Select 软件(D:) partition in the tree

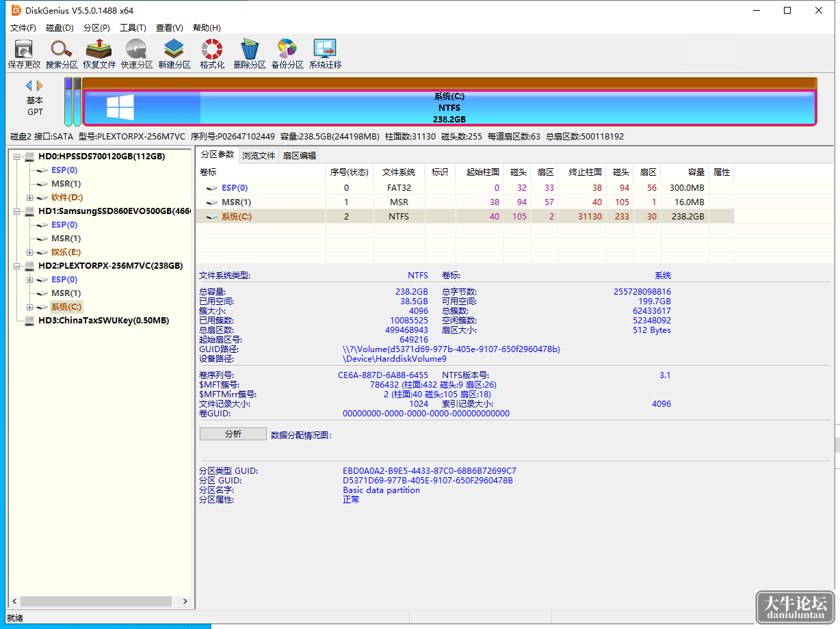click(x=67, y=198)
